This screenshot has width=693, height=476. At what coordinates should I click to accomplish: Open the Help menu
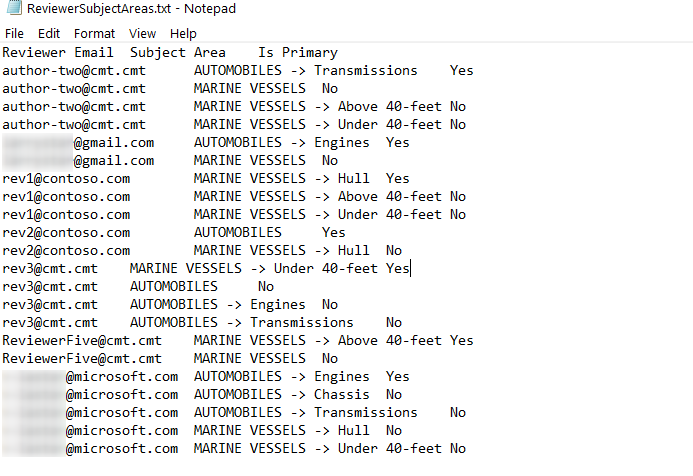(183, 34)
